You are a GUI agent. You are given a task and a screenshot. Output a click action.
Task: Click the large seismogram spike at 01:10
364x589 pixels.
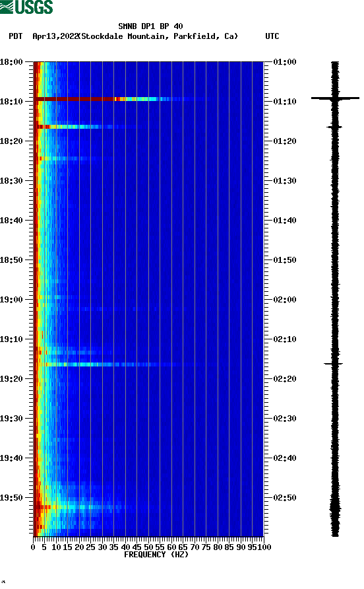coord(335,98)
